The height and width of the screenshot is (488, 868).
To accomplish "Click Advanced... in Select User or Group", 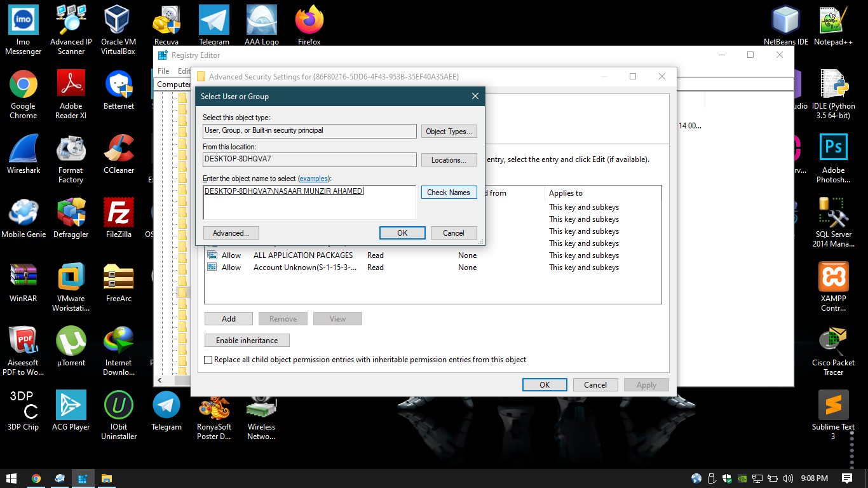I will point(231,233).
